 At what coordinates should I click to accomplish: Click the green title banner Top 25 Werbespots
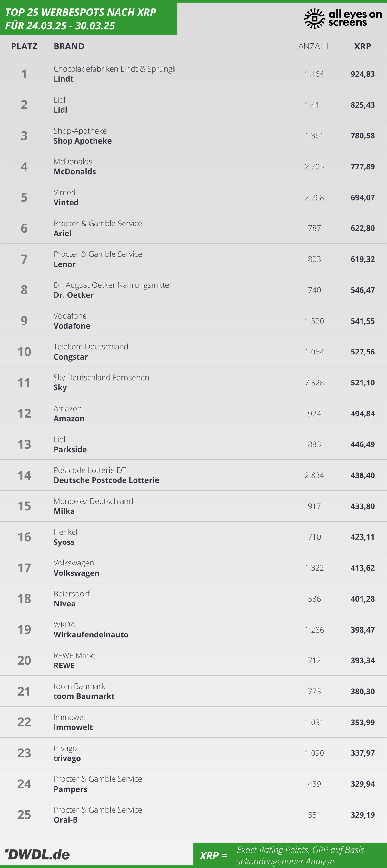(89, 18)
